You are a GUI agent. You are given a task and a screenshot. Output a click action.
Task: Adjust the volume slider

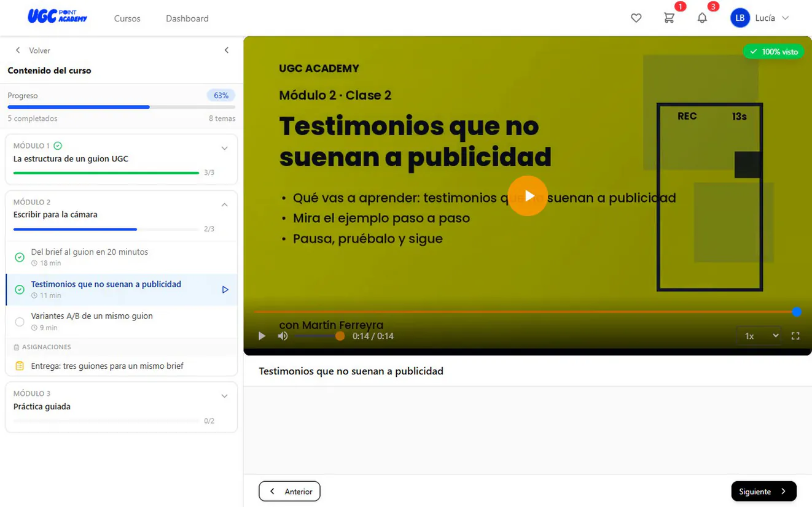(317, 336)
